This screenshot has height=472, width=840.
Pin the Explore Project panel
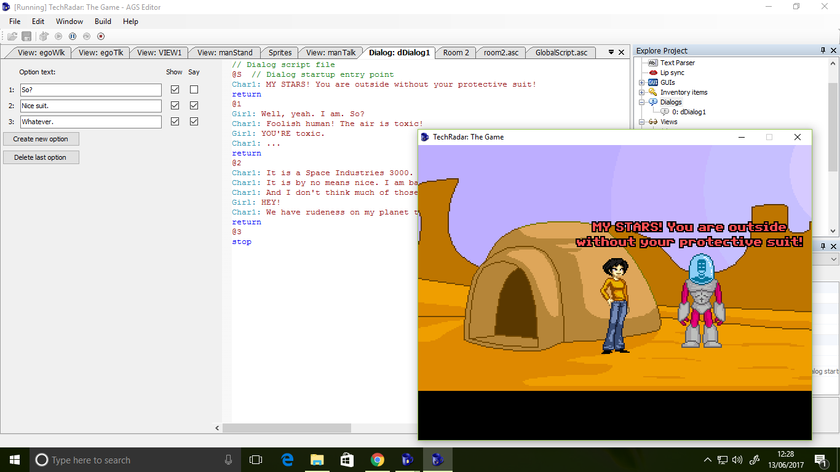tap(823, 50)
